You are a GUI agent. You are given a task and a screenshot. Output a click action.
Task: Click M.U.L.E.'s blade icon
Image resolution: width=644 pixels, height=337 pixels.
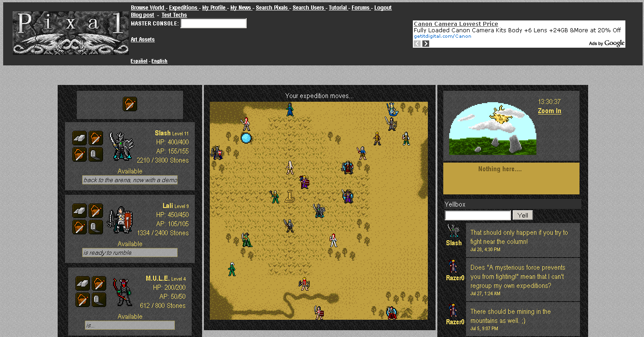(x=99, y=300)
